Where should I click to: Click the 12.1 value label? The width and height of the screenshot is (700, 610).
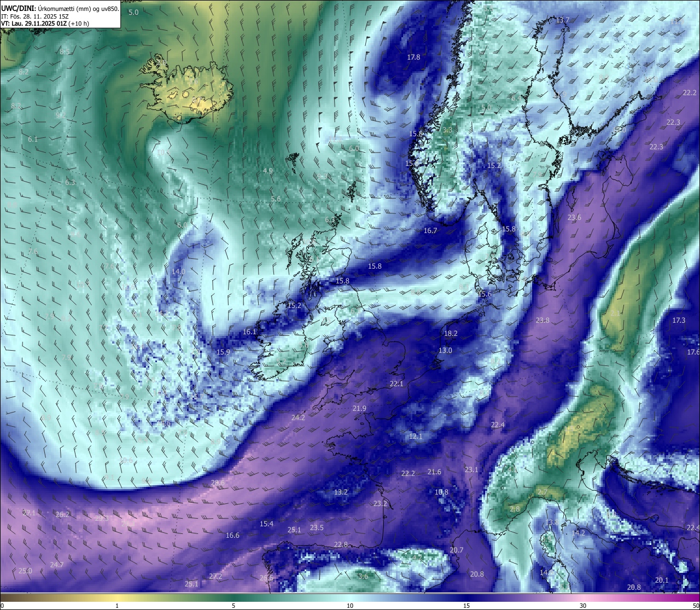coord(416,437)
